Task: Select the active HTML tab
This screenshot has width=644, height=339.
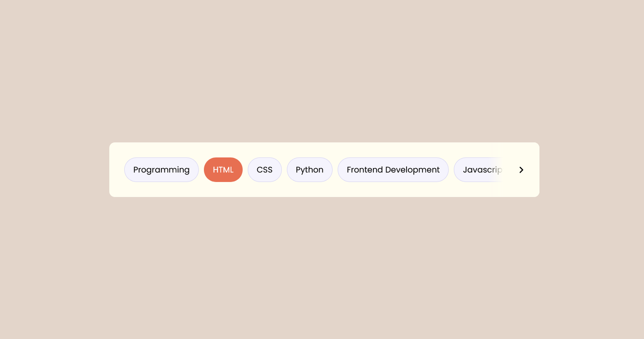Action: 223,169
